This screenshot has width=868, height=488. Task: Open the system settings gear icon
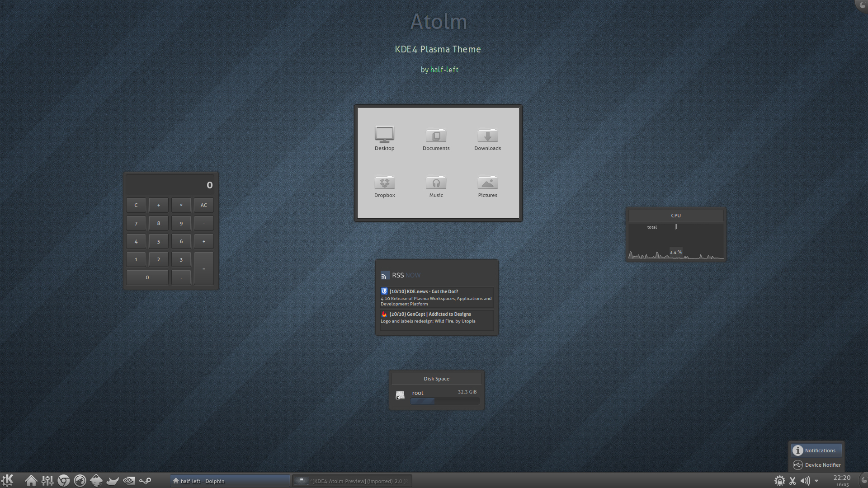coord(779,480)
